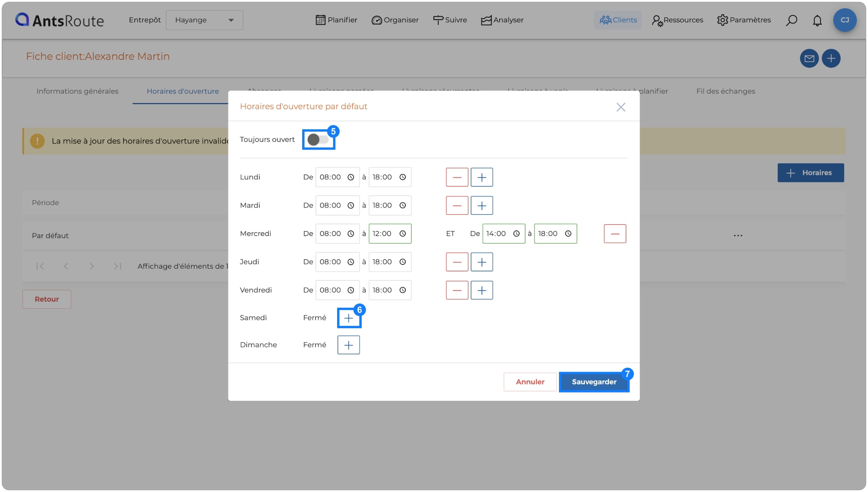The image size is (868, 492).
Task: Click the Horaires add button
Action: (x=810, y=173)
